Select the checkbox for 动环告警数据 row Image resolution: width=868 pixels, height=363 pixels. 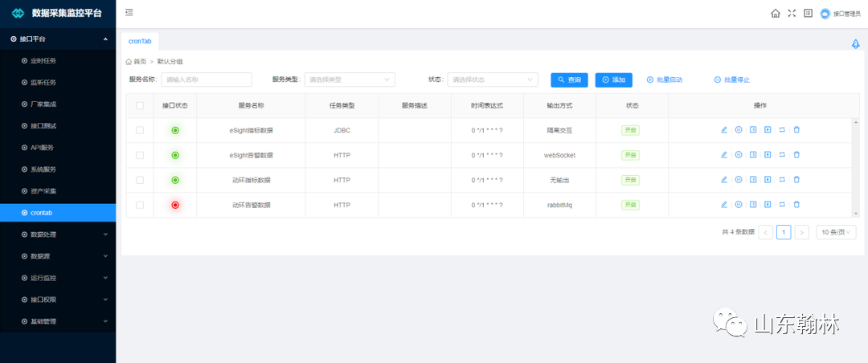[x=140, y=205]
